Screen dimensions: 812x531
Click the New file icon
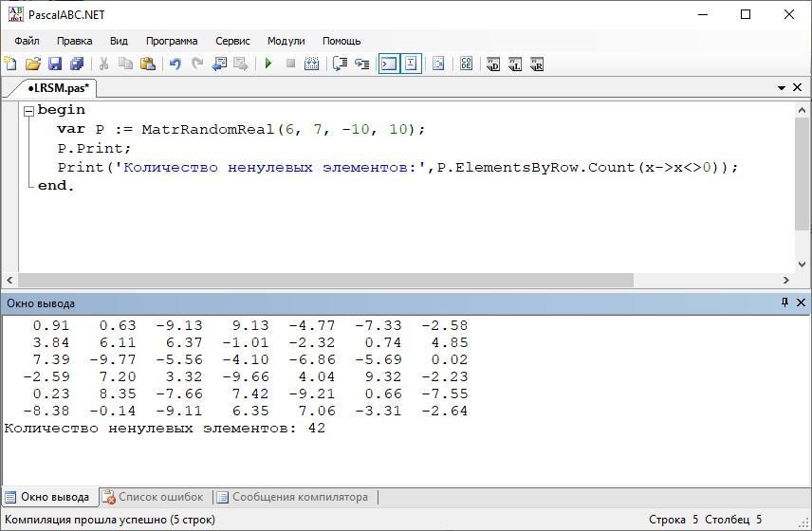[11, 64]
